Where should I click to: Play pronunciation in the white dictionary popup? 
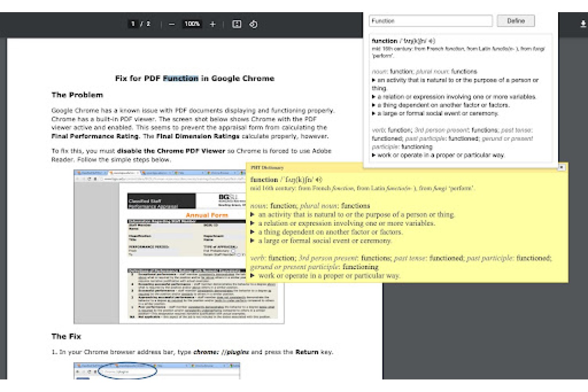point(432,41)
